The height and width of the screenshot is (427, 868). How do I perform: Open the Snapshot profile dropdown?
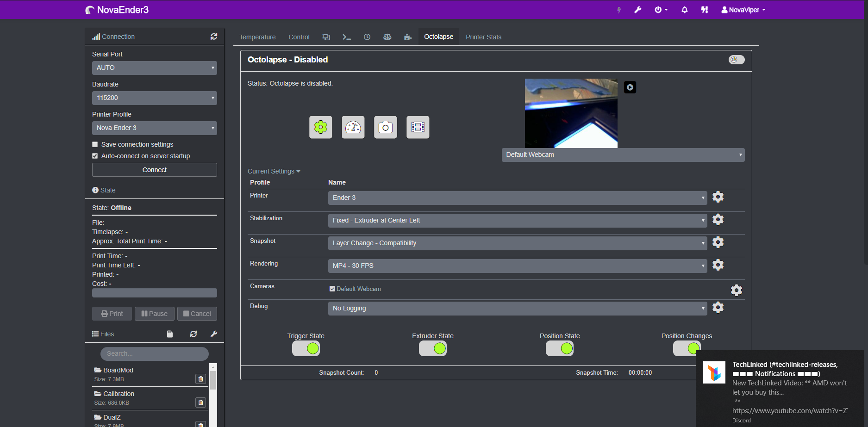[x=517, y=242]
